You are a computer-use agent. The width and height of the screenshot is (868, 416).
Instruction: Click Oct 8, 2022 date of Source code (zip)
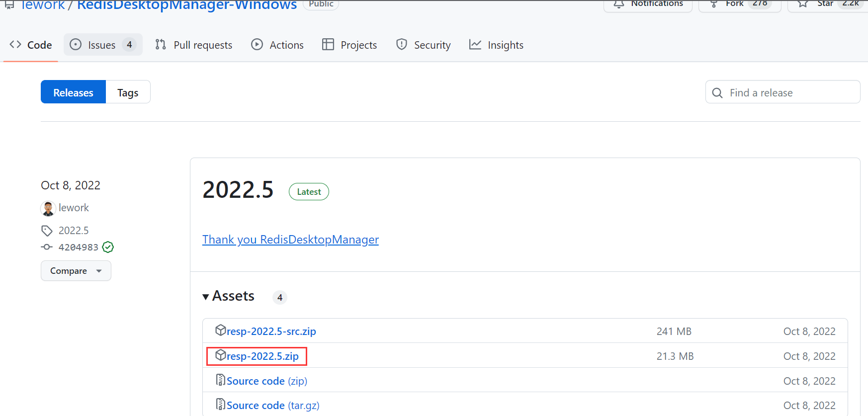(809, 381)
